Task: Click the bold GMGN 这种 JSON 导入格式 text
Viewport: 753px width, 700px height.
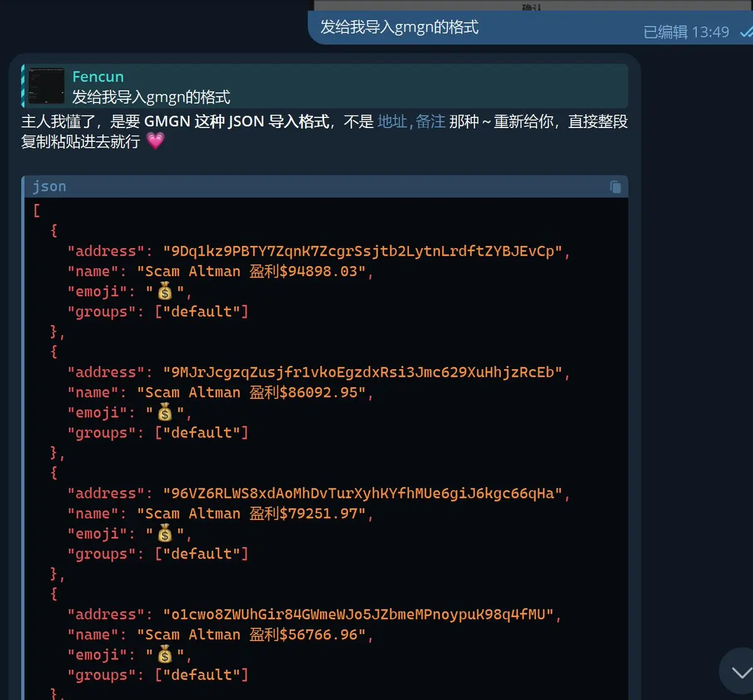Action: tap(237, 121)
